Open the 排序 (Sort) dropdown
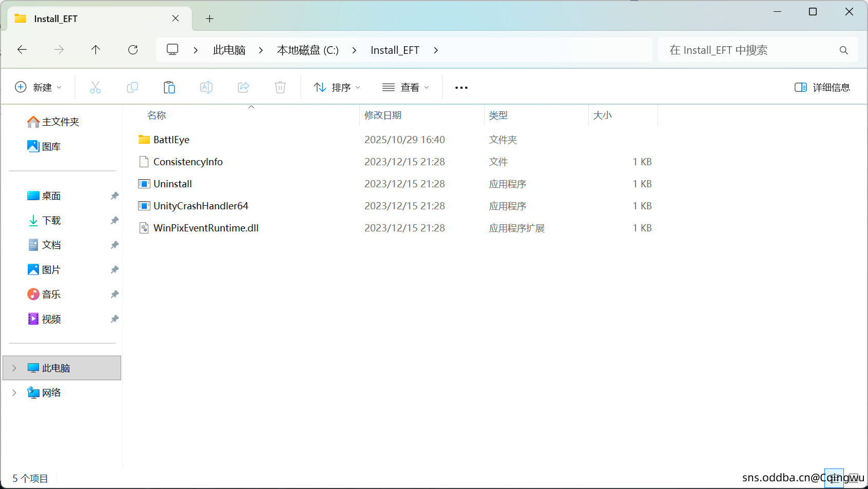 click(x=337, y=87)
